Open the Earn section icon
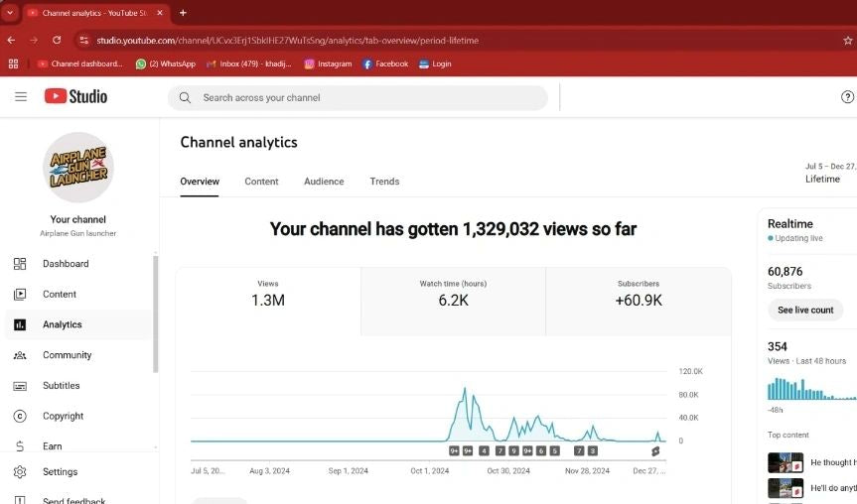Screen dimensions: 857x504 click(20, 446)
